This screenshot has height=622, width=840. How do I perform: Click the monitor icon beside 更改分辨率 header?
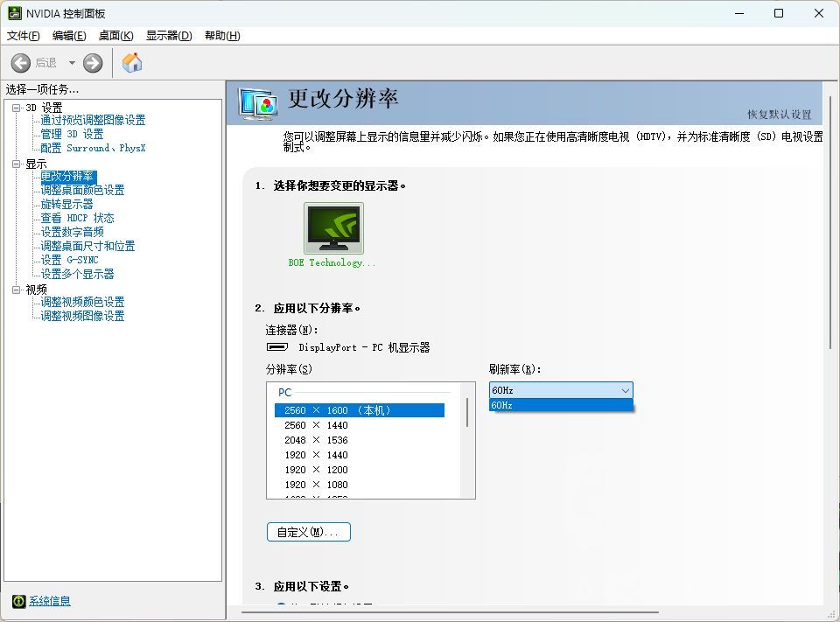coord(258,102)
